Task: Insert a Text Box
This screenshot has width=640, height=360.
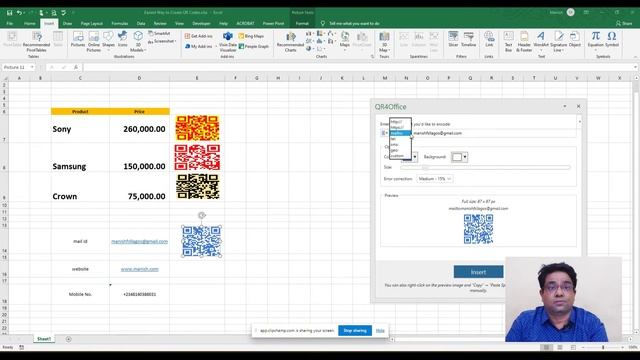Action: (x=508, y=41)
